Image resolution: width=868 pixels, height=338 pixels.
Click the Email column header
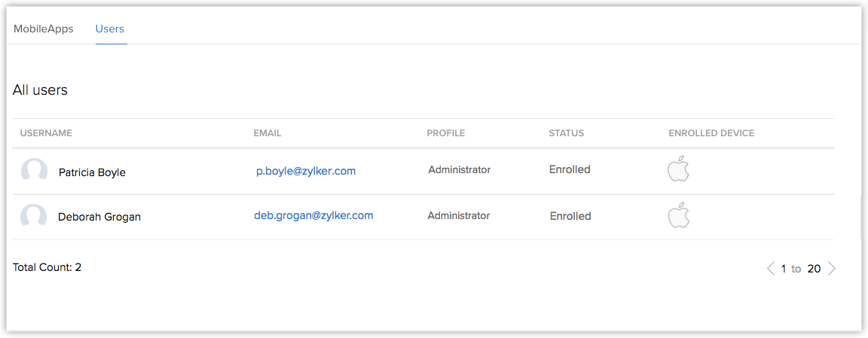(267, 133)
